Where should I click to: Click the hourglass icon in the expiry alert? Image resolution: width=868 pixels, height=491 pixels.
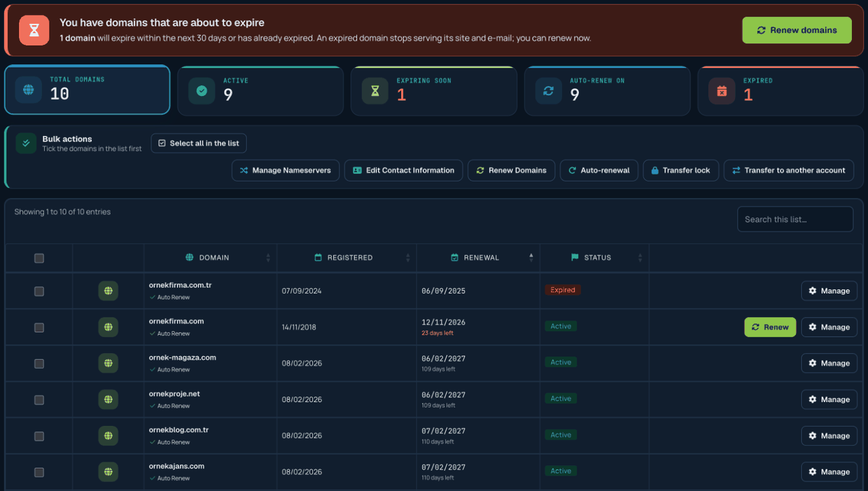[34, 30]
